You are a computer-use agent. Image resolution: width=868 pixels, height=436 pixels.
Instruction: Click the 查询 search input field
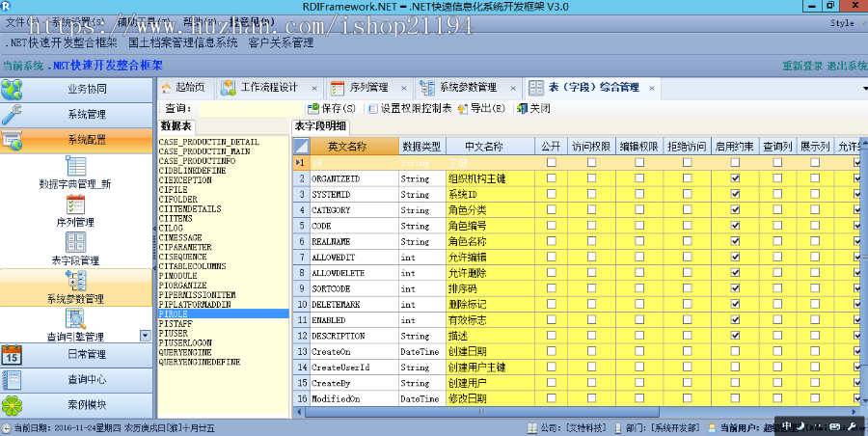coord(250,109)
